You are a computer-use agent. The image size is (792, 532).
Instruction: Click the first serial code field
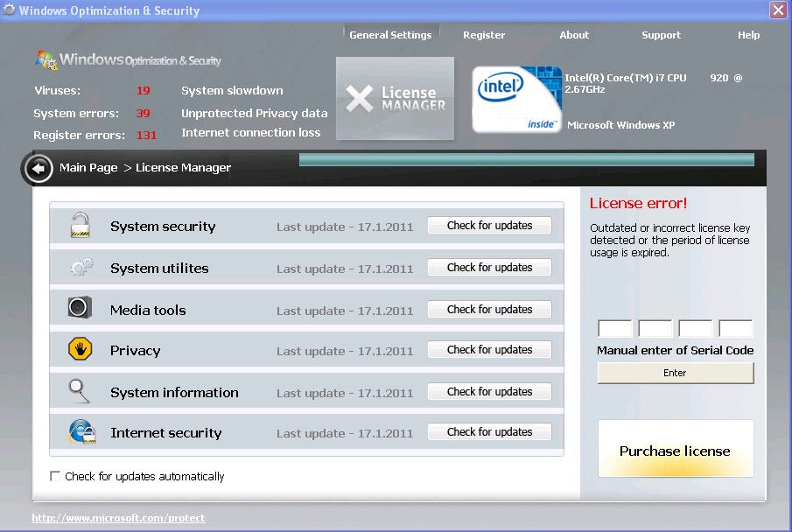[614, 328]
